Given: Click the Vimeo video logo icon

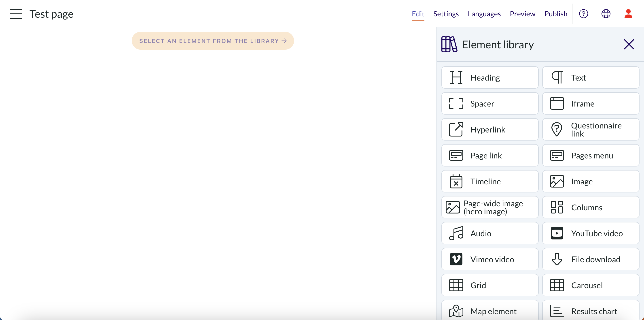Looking at the screenshot, I should 456,259.
